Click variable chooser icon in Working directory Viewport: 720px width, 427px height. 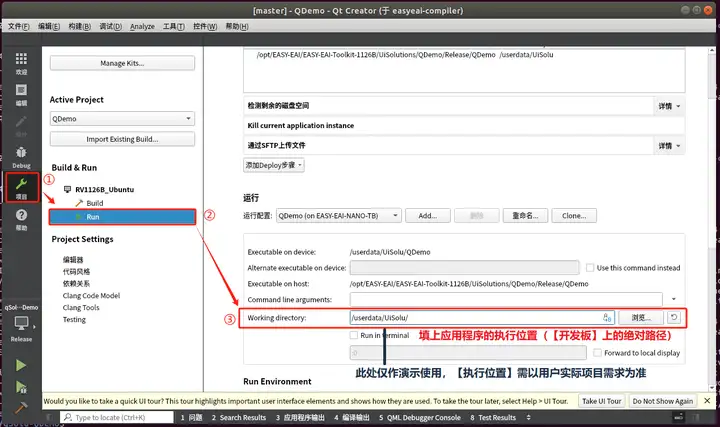607,317
